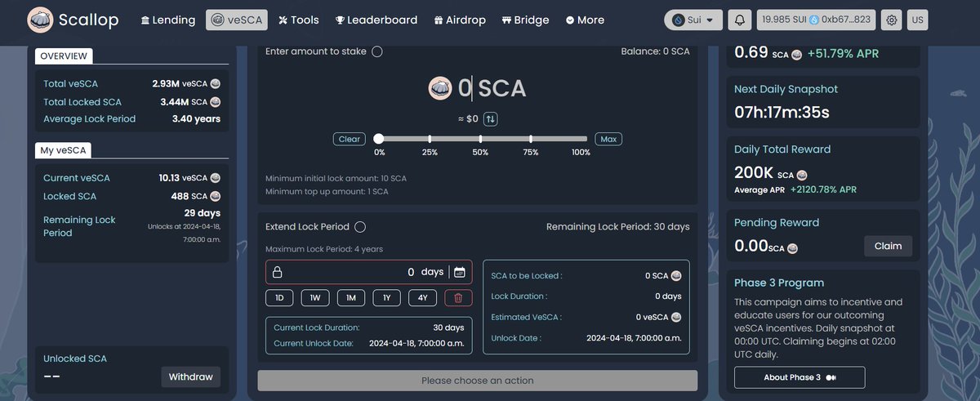Open the Bridge page
Viewport: 980px width, 401px height.
525,20
